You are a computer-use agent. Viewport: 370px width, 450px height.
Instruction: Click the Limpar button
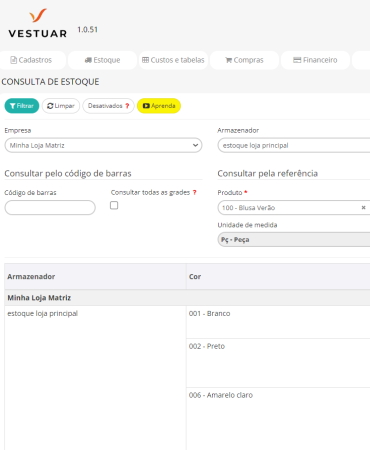tap(61, 106)
